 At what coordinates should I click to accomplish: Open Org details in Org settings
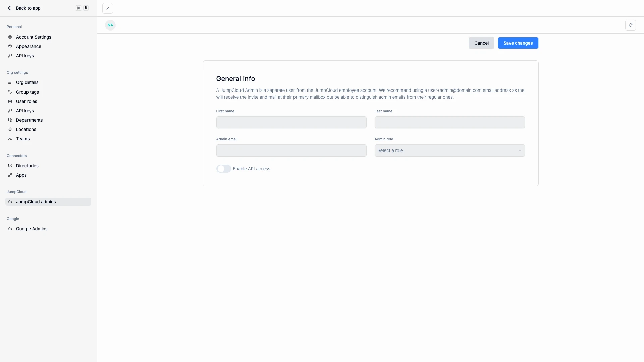(28, 82)
